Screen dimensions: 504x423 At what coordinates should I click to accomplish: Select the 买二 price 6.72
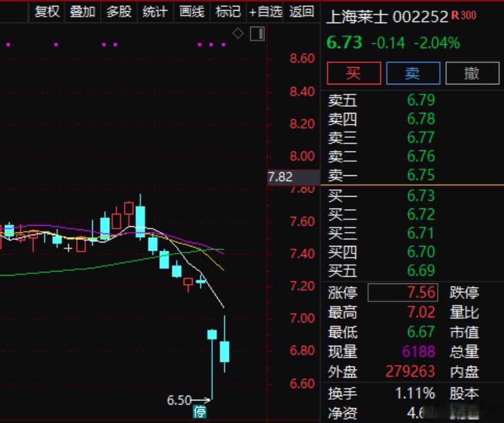(421, 214)
